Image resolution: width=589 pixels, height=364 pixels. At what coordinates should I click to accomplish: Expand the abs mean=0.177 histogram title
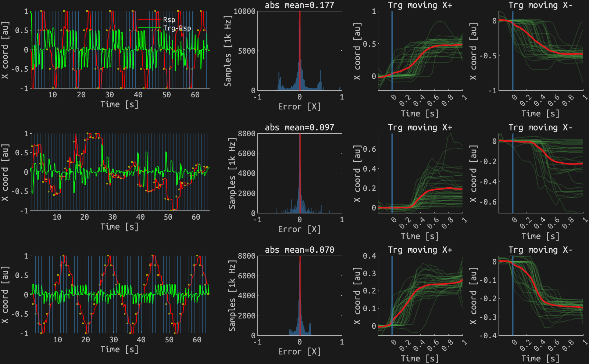click(300, 6)
